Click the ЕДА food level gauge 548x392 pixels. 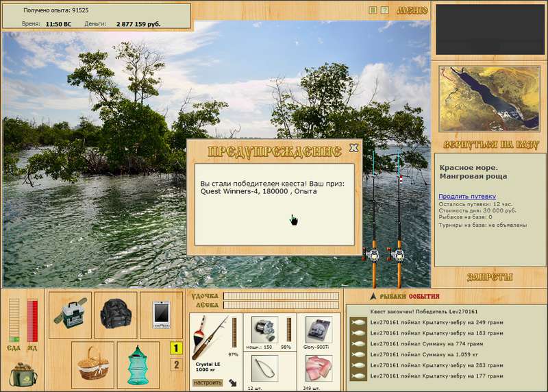coord(14,320)
